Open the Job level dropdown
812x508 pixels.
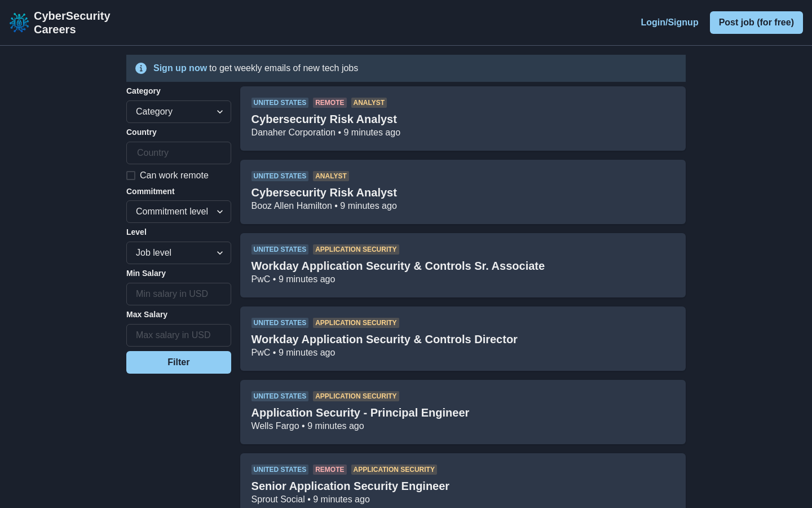coord(179,253)
